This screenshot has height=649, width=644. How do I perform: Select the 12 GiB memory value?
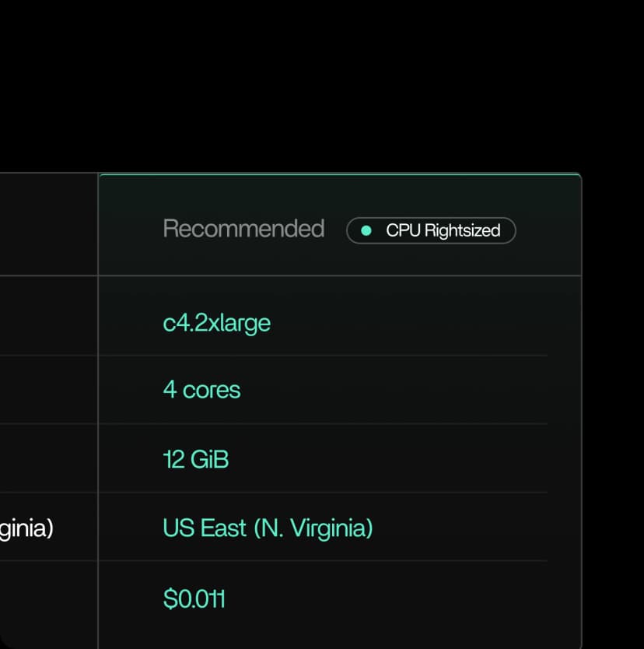coord(196,459)
